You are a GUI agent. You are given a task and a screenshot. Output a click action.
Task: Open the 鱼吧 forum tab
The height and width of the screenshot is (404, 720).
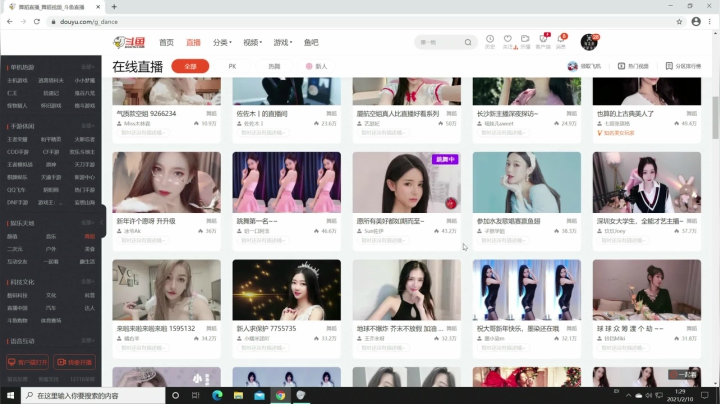311,42
